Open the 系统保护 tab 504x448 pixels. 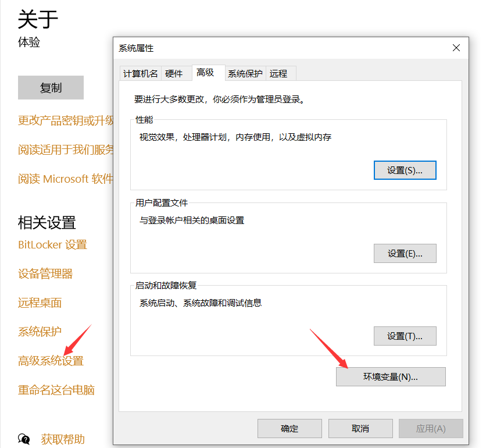click(x=245, y=73)
